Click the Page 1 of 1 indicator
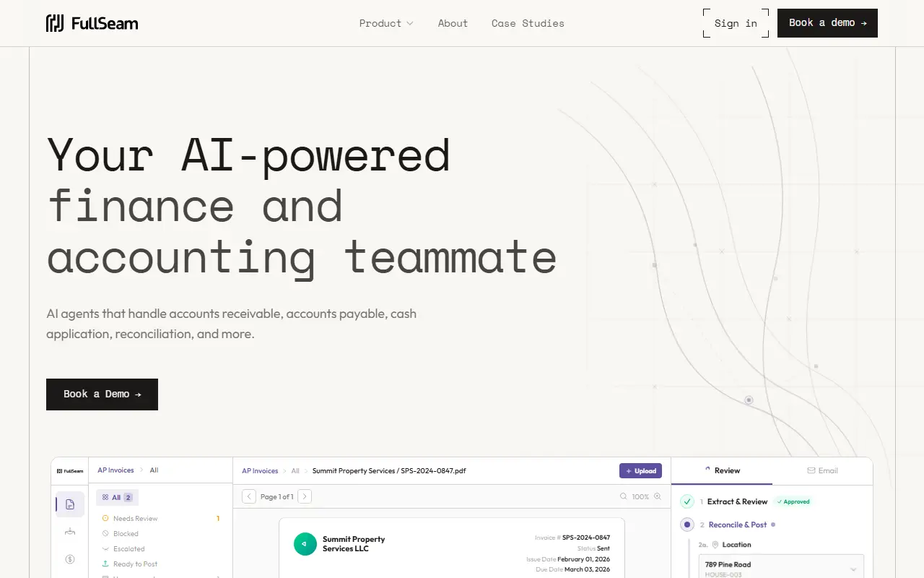This screenshot has width=924, height=578. (276, 496)
